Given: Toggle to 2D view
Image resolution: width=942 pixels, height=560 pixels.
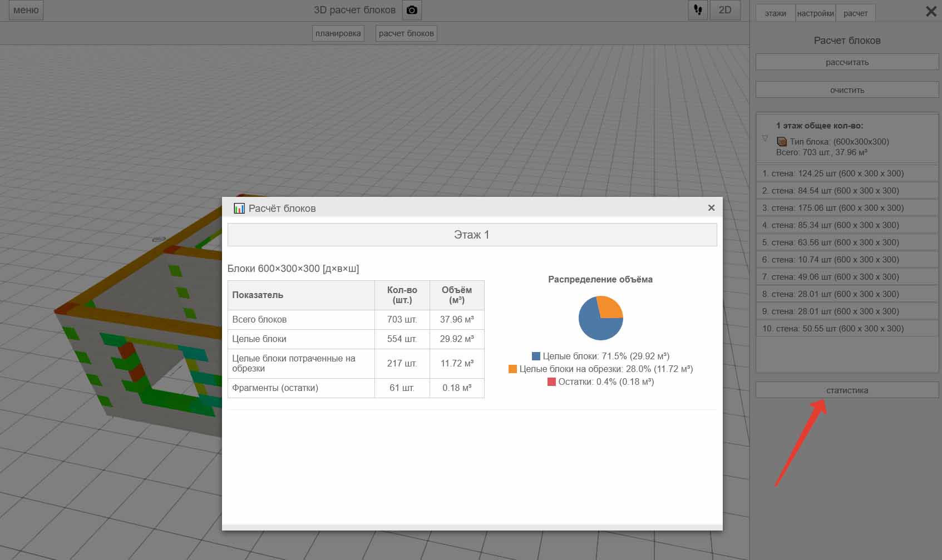Looking at the screenshot, I should (x=724, y=11).
